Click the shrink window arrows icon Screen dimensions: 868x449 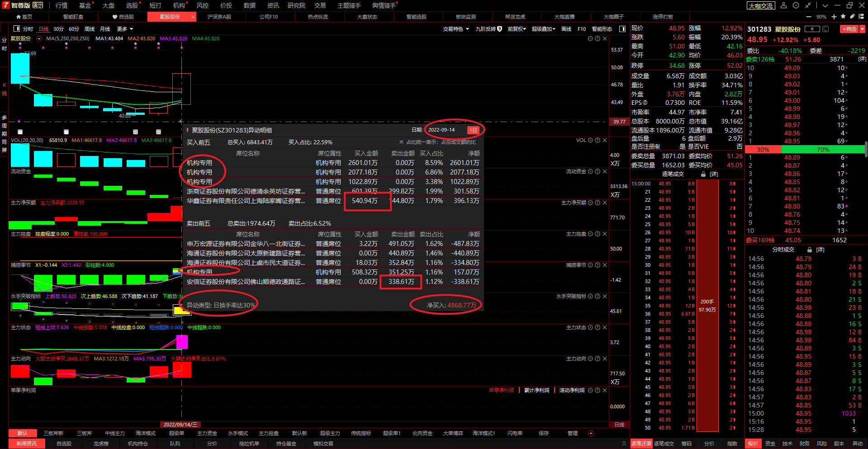pos(808,5)
